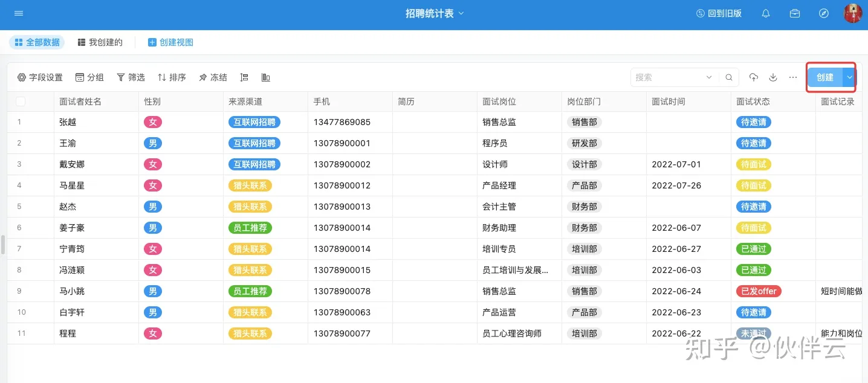This screenshot has width=868, height=383.
Task: Click 设计部 department tag
Action: (x=585, y=164)
